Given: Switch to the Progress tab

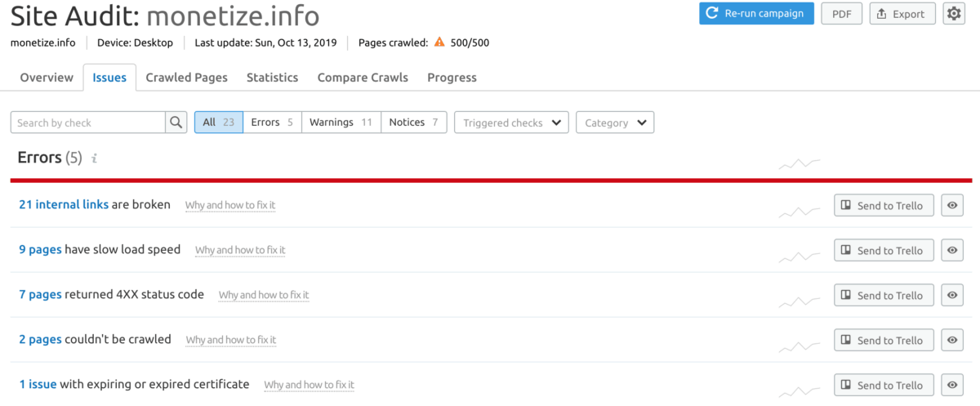Looking at the screenshot, I should 452,78.
